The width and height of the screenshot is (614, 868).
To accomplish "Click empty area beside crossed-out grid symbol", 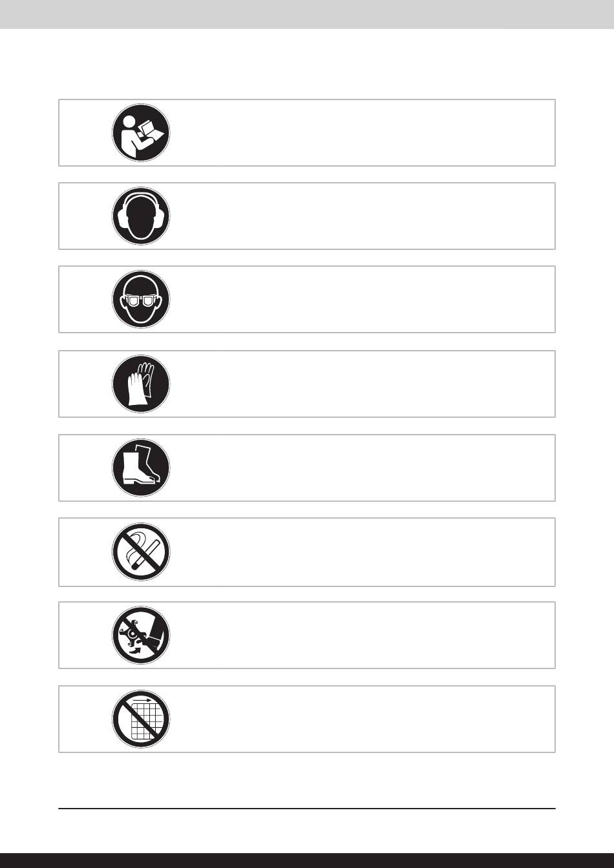I will (362, 719).
